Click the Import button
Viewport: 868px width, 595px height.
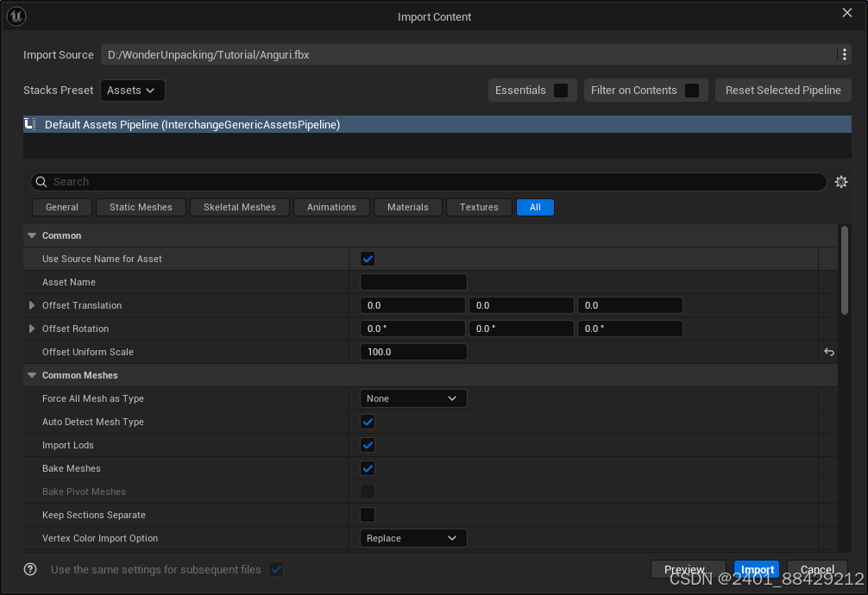[x=757, y=569]
